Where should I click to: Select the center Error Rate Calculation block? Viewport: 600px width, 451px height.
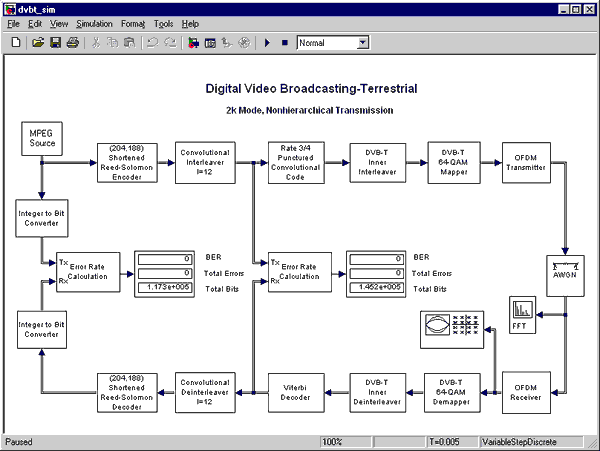click(x=300, y=272)
